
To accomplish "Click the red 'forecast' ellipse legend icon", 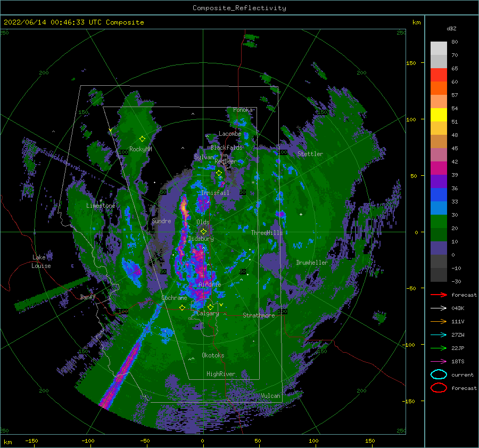I will [439, 388].
